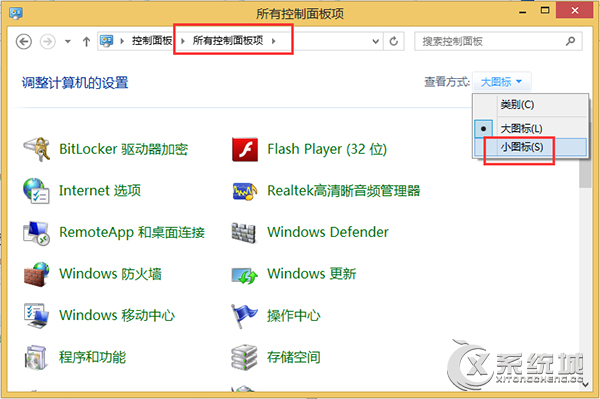Click the control panel icon in address bar

(x=106, y=41)
